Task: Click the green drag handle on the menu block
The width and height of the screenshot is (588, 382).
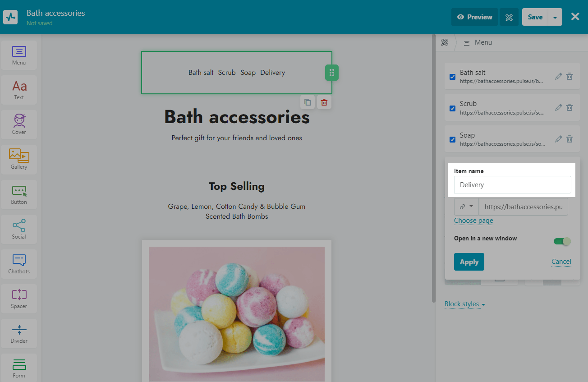Action: point(332,73)
